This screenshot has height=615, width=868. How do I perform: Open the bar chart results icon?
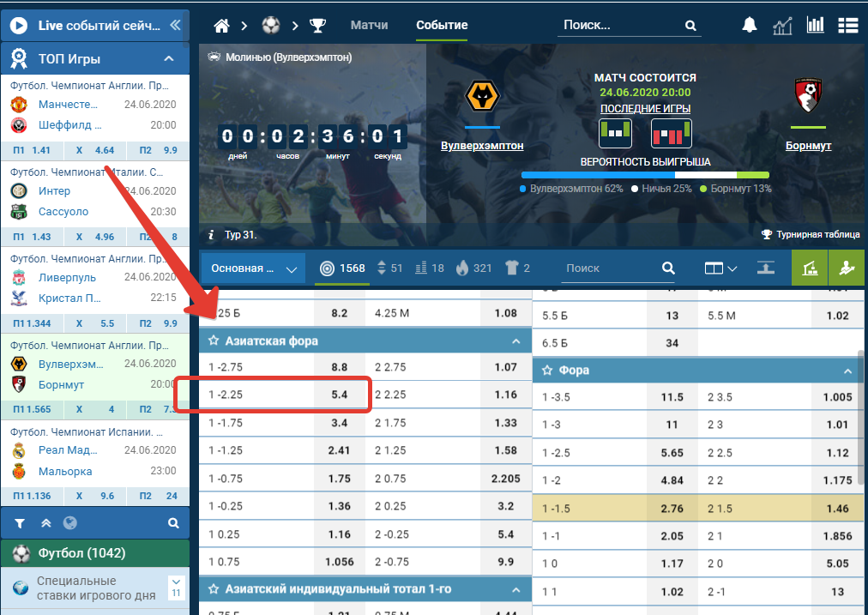[815, 25]
